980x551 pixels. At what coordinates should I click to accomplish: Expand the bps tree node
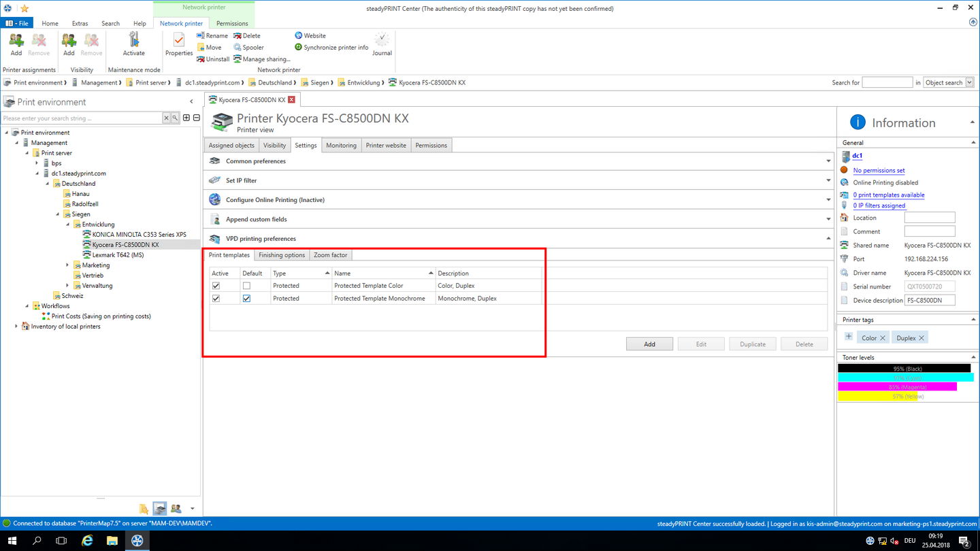point(37,163)
